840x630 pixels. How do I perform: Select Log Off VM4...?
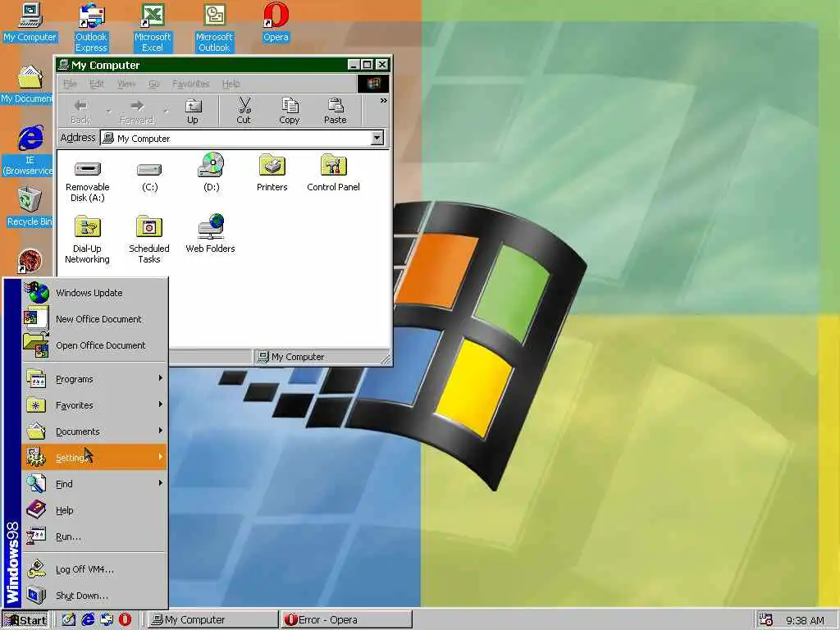pos(95,569)
